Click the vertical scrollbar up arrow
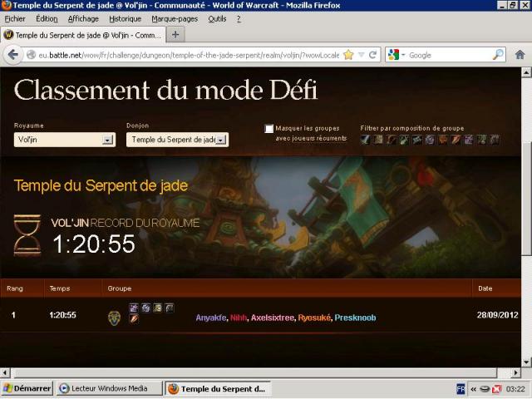 pos(526,72)
